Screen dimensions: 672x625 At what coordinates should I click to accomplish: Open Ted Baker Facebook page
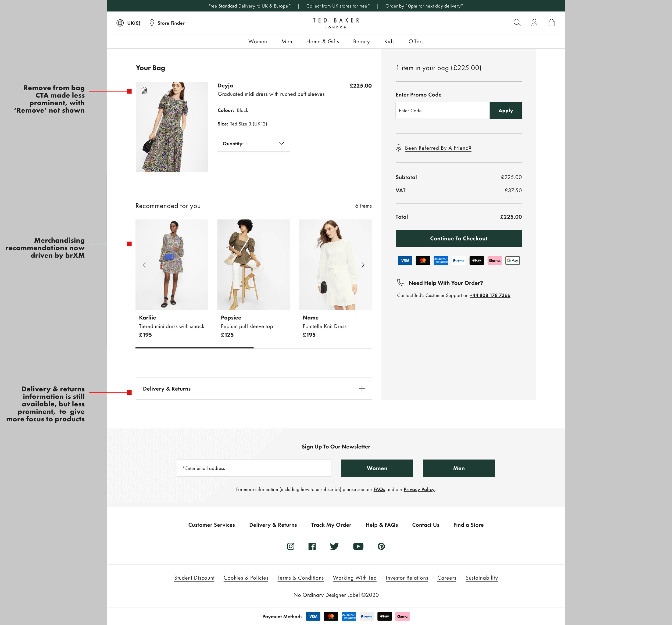point(312,546)
